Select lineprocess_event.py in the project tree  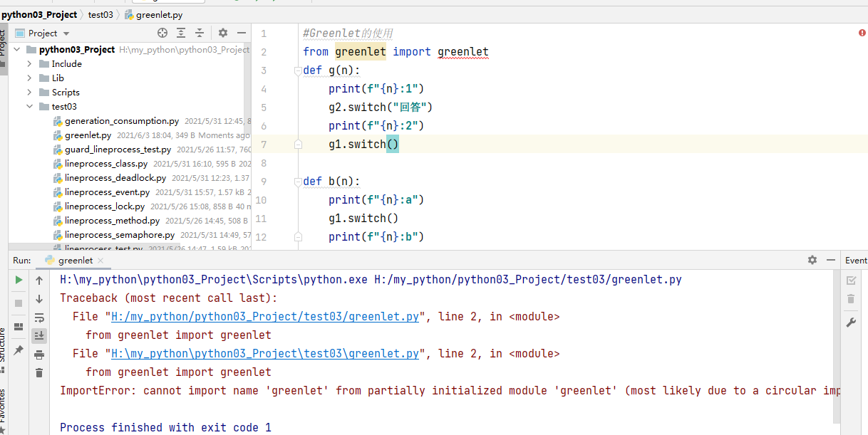107,192
